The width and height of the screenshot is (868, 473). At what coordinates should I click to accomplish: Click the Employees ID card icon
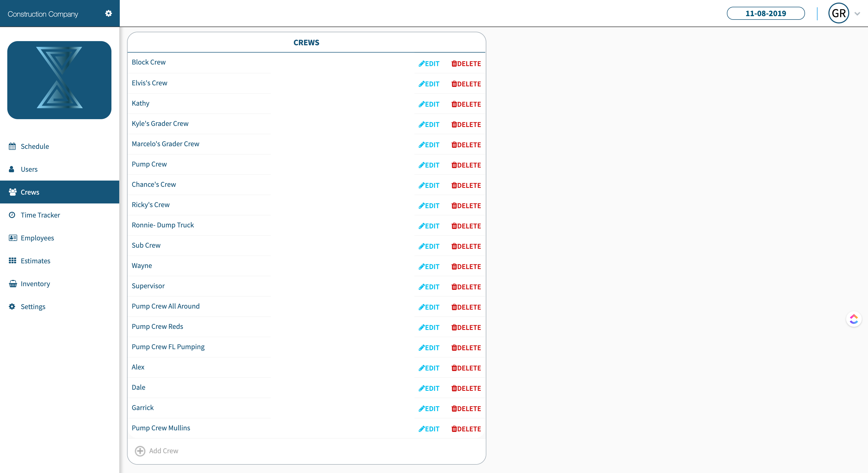13,238
